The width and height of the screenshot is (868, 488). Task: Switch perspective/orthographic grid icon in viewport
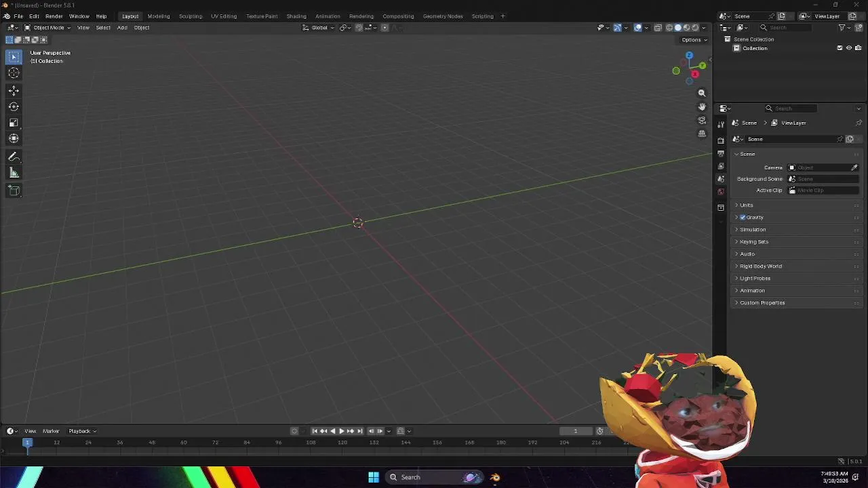702,134
